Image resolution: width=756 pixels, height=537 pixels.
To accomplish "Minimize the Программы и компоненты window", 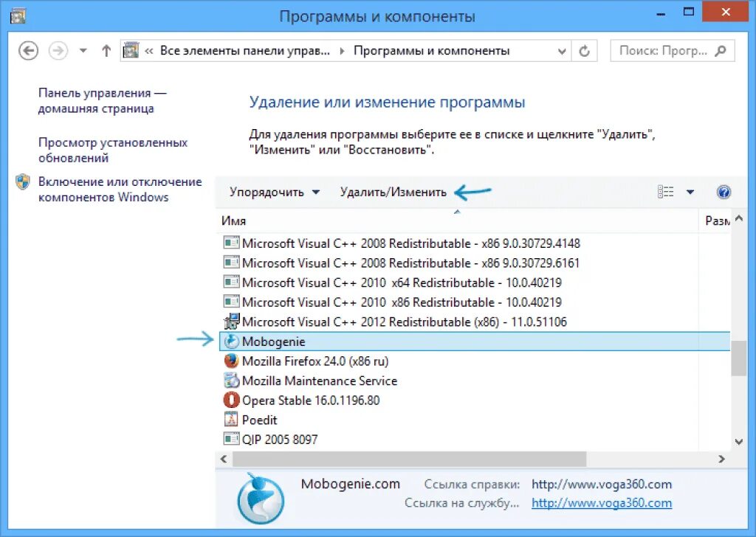I will point(661,15).
